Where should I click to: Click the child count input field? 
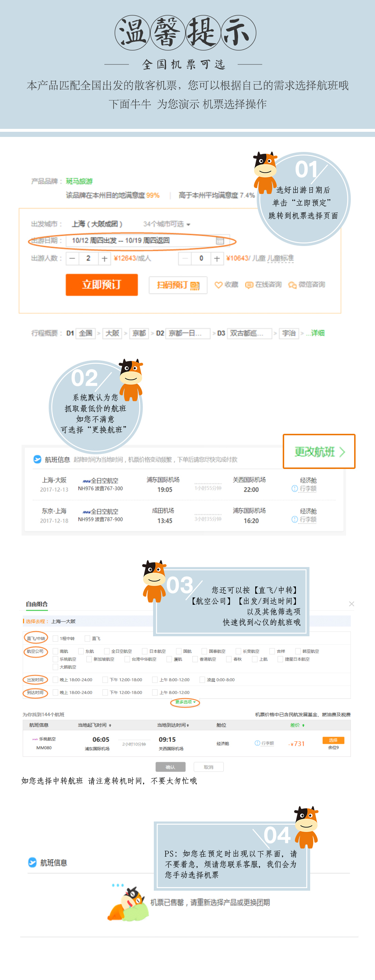click(201, 258)
